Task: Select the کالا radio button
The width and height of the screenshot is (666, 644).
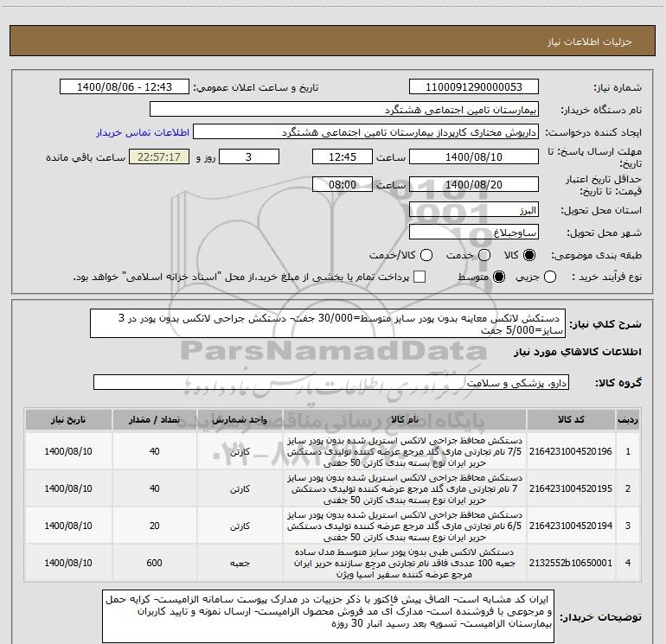Action: (529, 255)
